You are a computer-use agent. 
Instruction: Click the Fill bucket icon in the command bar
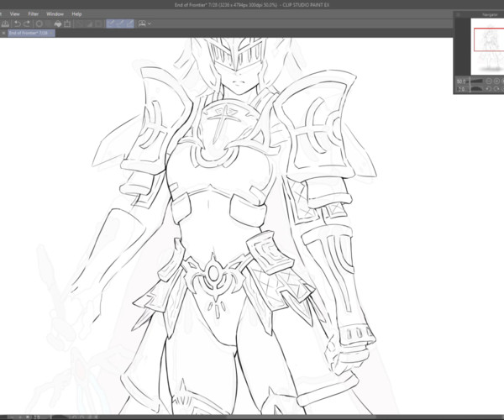[x=58, y=24]
